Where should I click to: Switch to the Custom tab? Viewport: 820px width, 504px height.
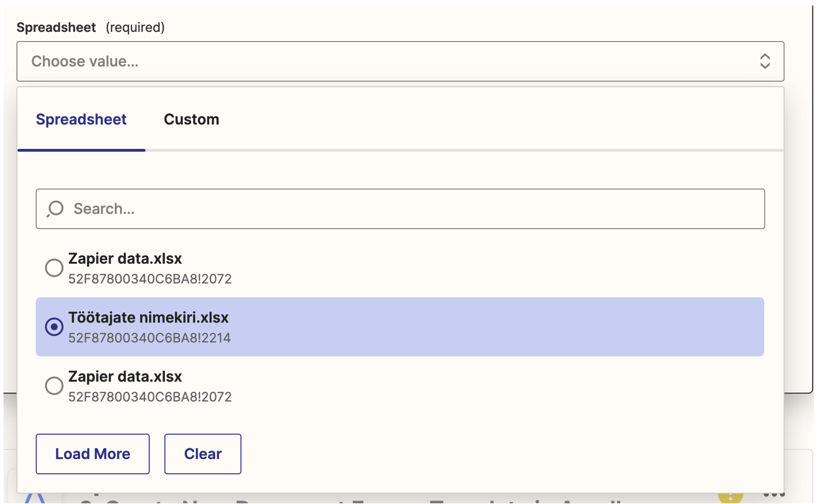coord(192,120)
